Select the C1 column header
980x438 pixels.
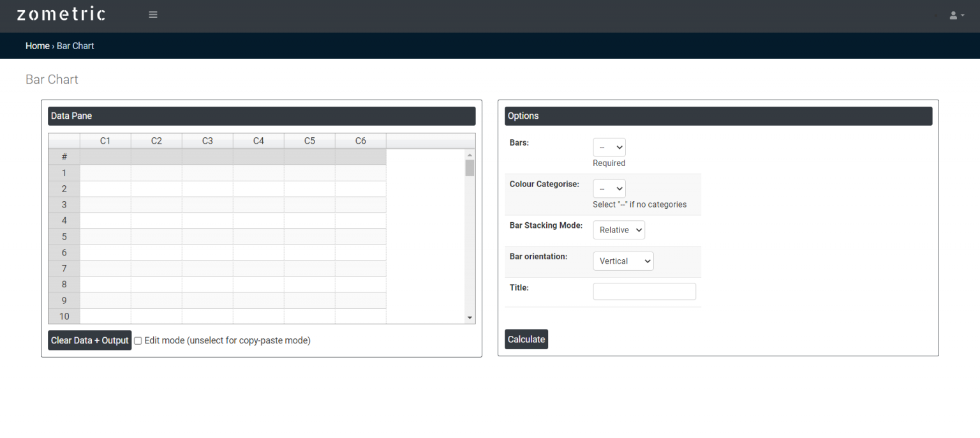(105, 140)
